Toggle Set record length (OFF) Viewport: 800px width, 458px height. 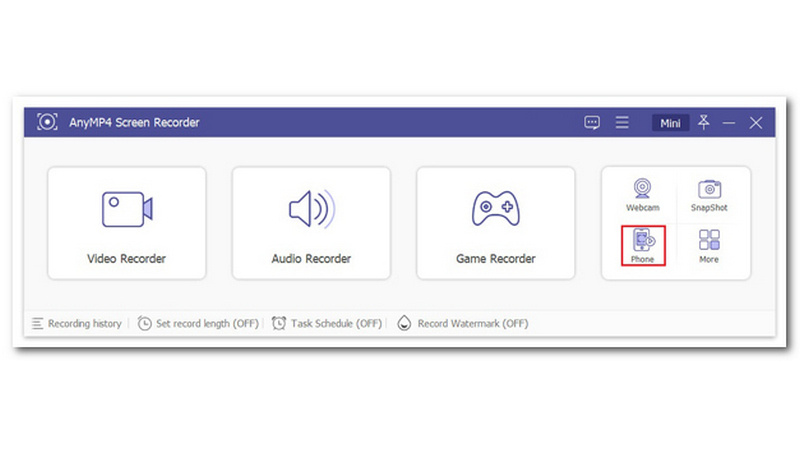(198, 323)
